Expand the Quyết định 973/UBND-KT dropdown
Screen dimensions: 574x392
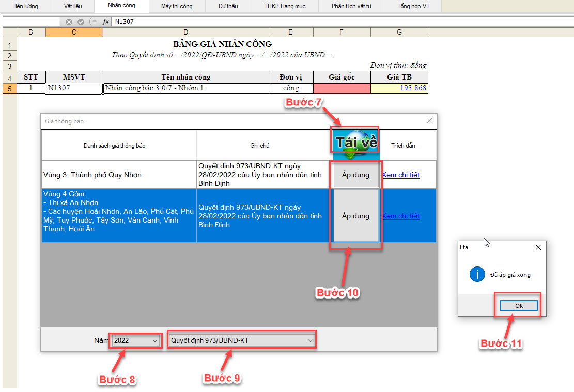pyautogui.click(x=242, y=341)
